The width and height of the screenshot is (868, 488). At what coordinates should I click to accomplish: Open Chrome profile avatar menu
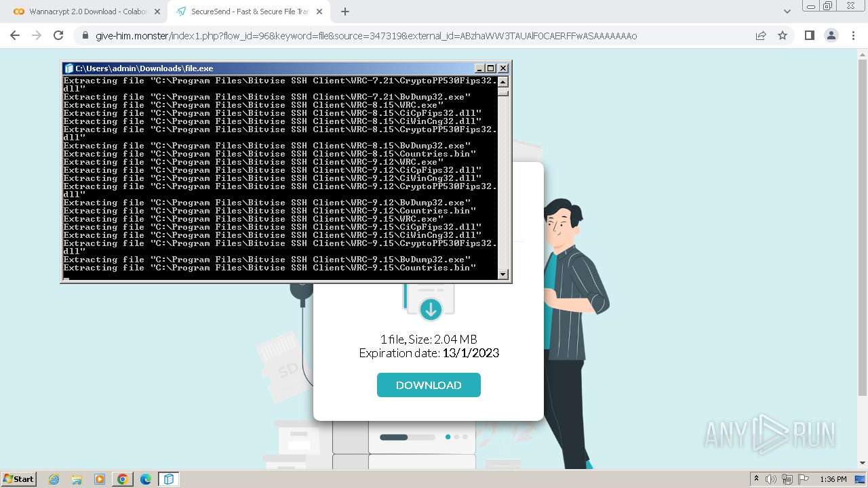click(831, 35)
